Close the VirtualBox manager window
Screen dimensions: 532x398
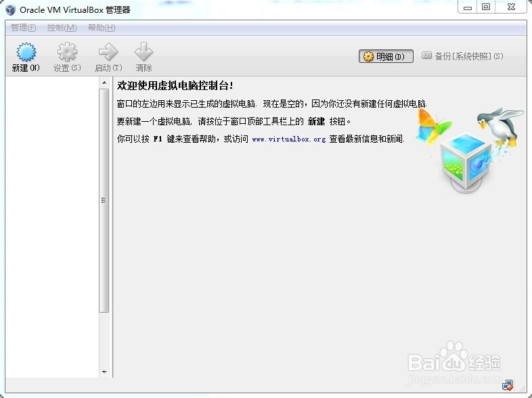click(511, 7)
